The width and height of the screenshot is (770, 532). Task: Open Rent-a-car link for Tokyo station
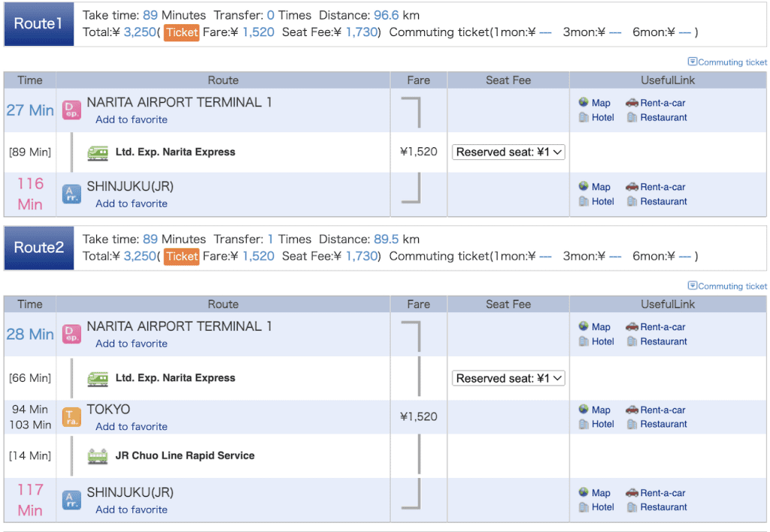pos(662,410)
